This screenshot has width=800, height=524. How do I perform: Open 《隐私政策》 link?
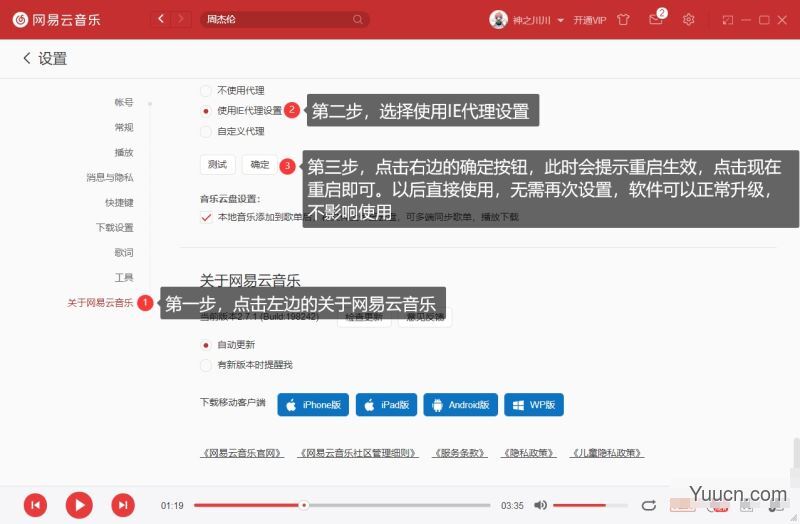click(x=529, y=453)
